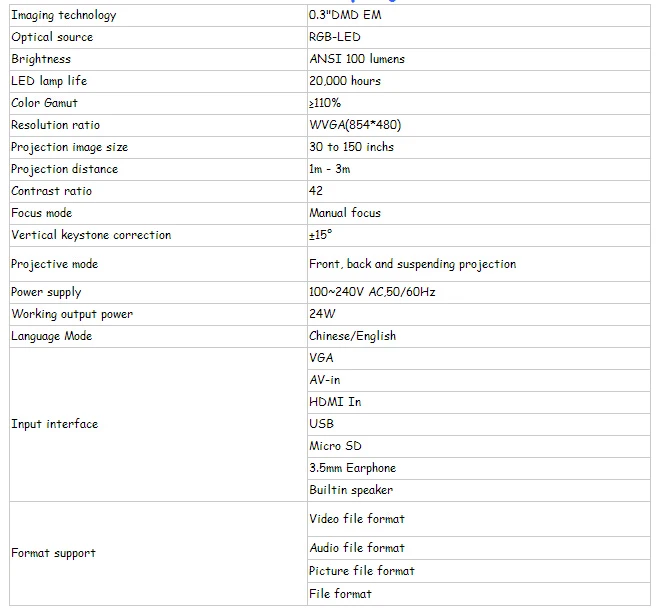This screenshot has width=658, height=613.
Task: Select the ANSI 100 lumens brightness value
Action: click(357, 59)
